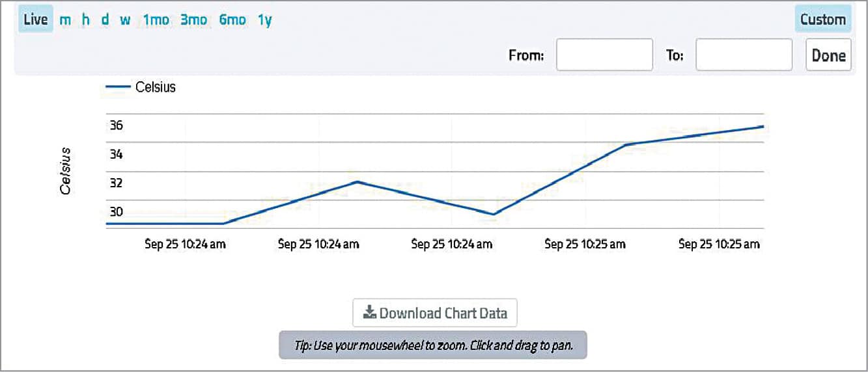Viewport: 868px width, 372px height.
Task: Click the 34 y-axis value label
Action: (x=115, y=154)
